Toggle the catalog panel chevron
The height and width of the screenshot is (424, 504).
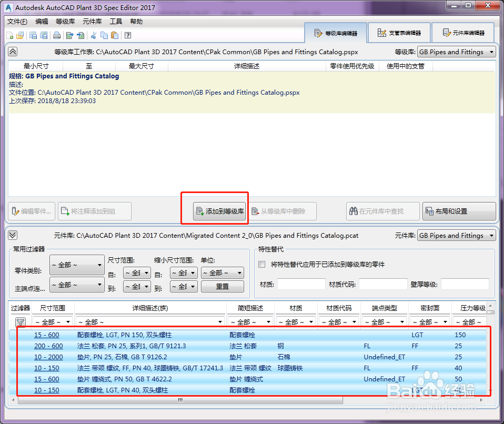coord(13,235)
